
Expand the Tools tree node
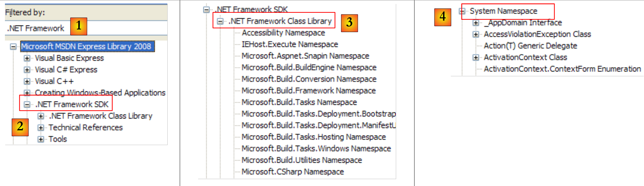pyautogui.click(x=41, y=139)
